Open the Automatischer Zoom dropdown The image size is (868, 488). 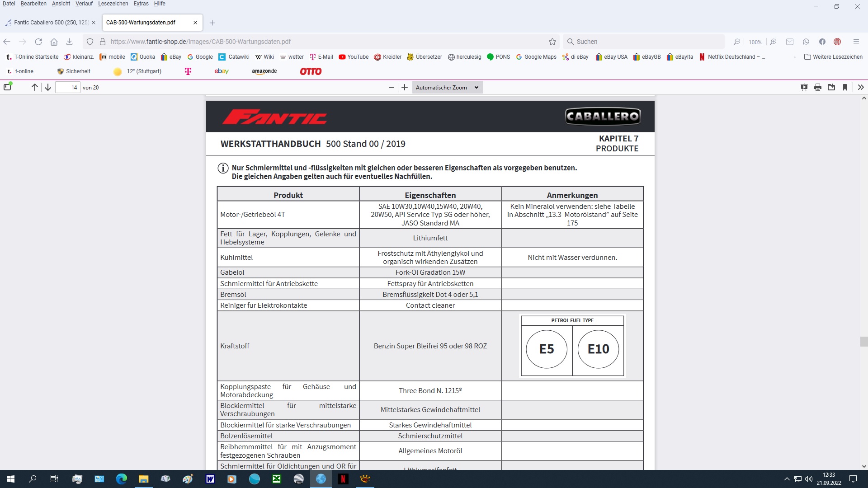tap(447, 87)
